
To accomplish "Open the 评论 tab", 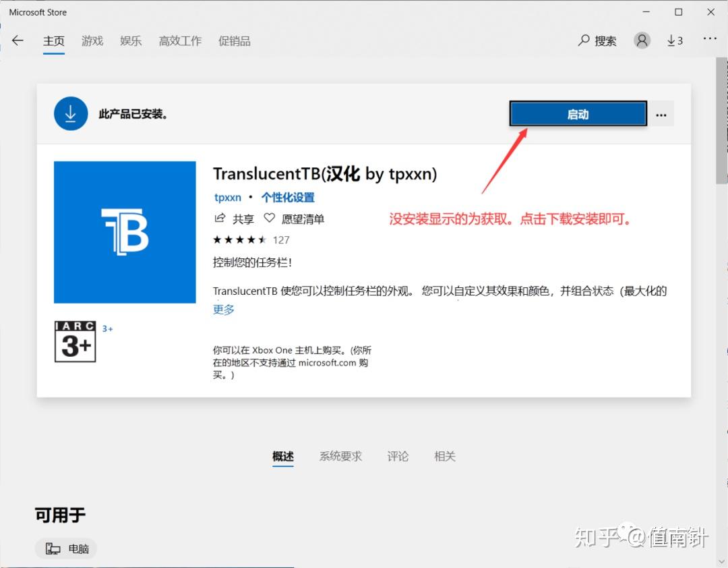I will [x=398, y=456].
